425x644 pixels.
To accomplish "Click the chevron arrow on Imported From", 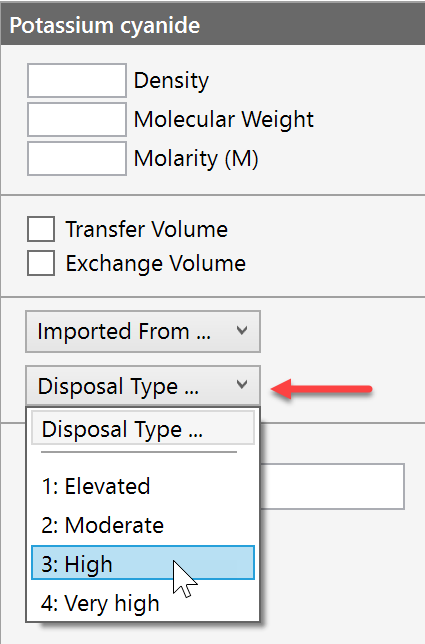I will pos(242,331).
